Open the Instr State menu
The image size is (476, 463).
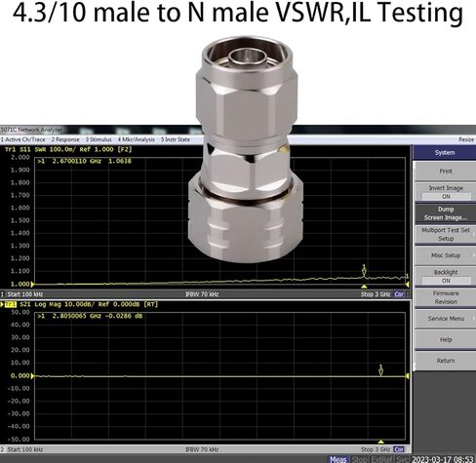[x=176, y=139]
